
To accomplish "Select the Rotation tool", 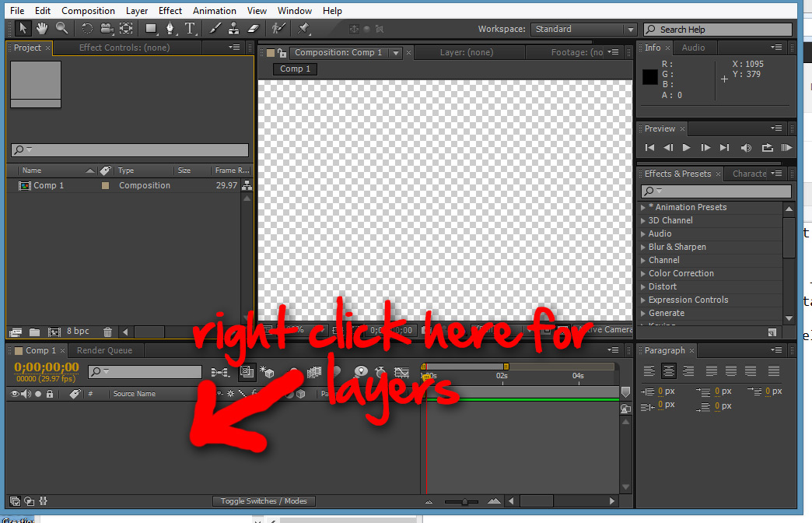I will click(x=87, y=29).
